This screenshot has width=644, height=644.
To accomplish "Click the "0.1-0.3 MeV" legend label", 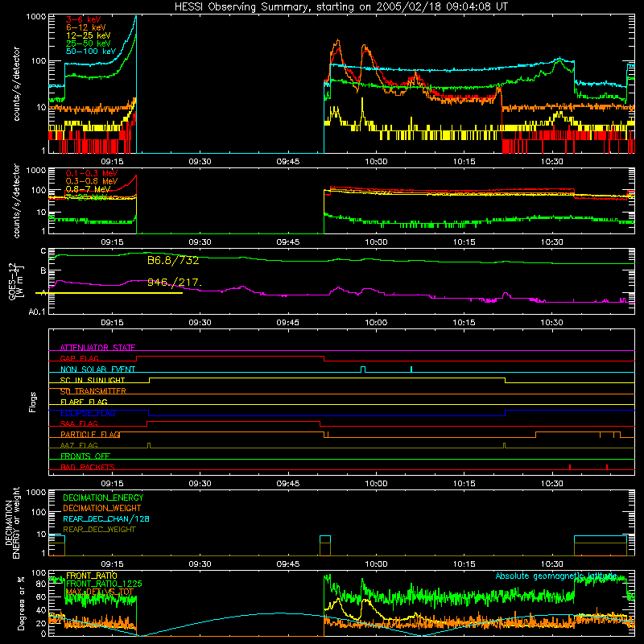I will coord(92,173).
